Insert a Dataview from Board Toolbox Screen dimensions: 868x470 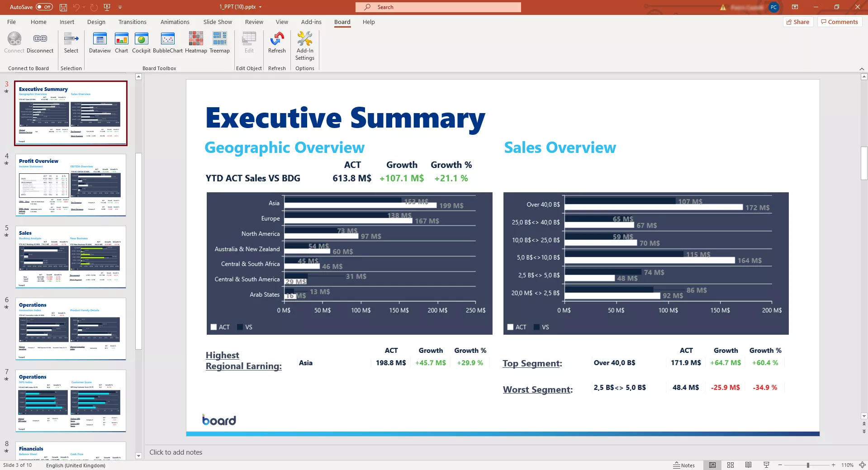click(100, 43)
